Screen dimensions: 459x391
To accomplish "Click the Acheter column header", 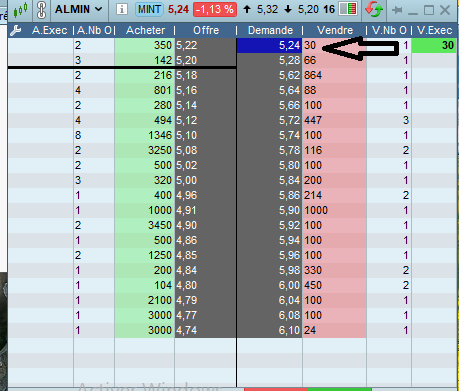I will click(x=146, y=31).
